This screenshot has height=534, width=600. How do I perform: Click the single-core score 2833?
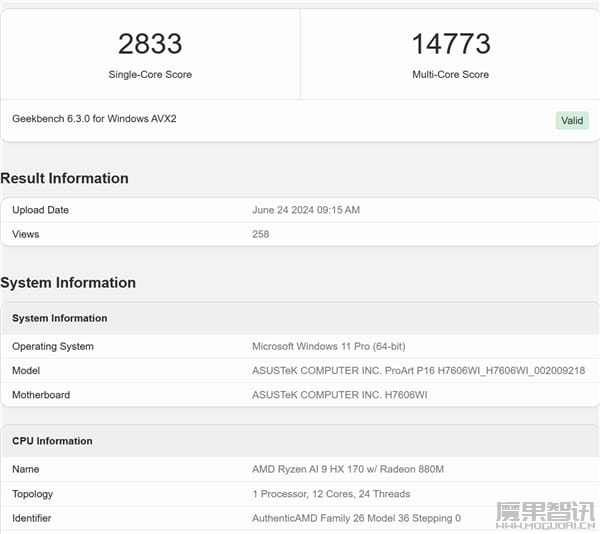[x=150, y=44]
